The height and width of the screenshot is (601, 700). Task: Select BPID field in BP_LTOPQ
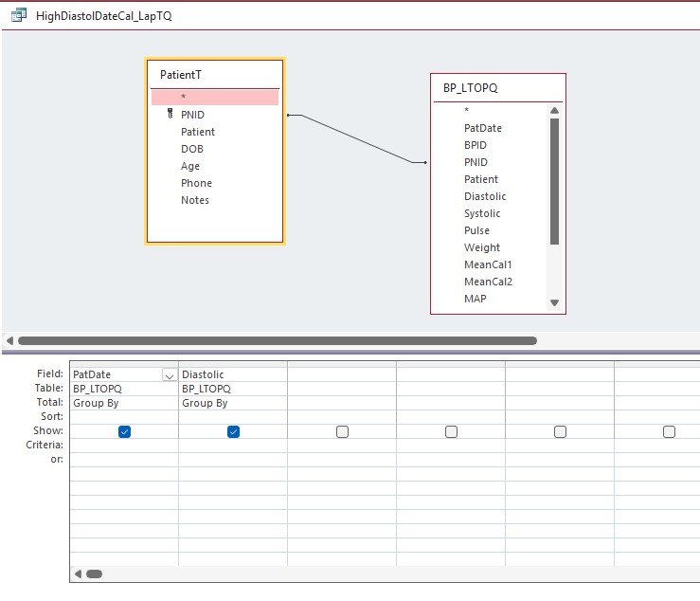coord(476,145)
